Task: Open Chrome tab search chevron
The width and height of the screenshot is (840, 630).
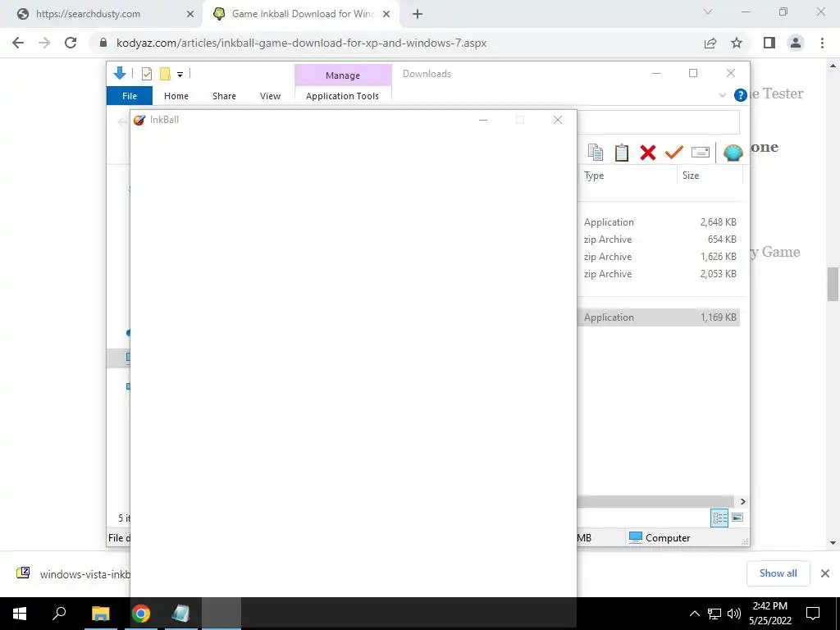Action: click(x=708, y=11)
